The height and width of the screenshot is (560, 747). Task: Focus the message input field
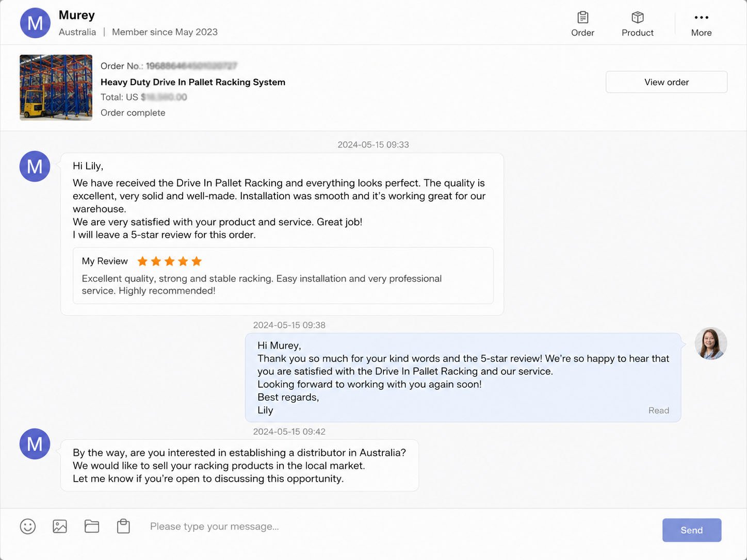point(397,526)
